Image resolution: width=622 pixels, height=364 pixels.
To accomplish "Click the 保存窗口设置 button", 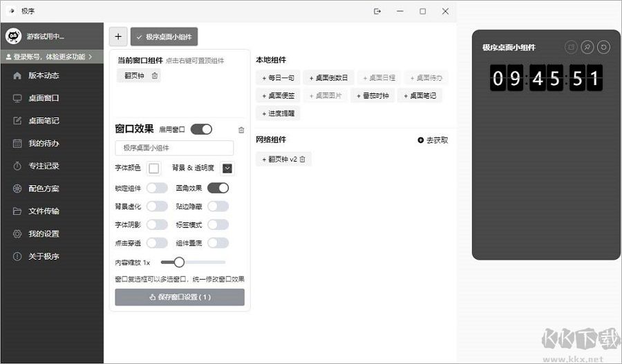I will coord(180,297).
